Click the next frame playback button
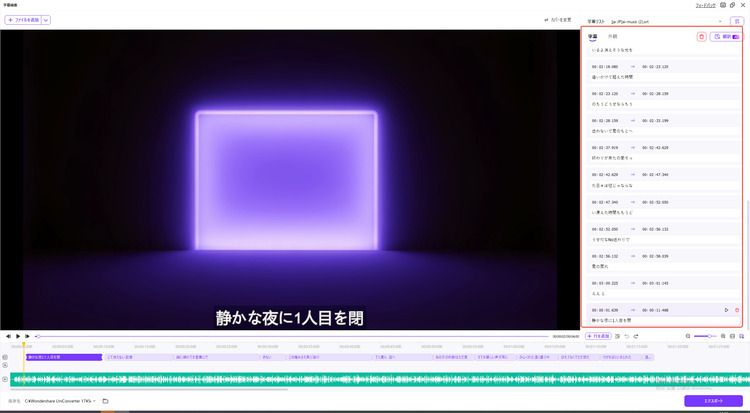 [x=27, y=336]
